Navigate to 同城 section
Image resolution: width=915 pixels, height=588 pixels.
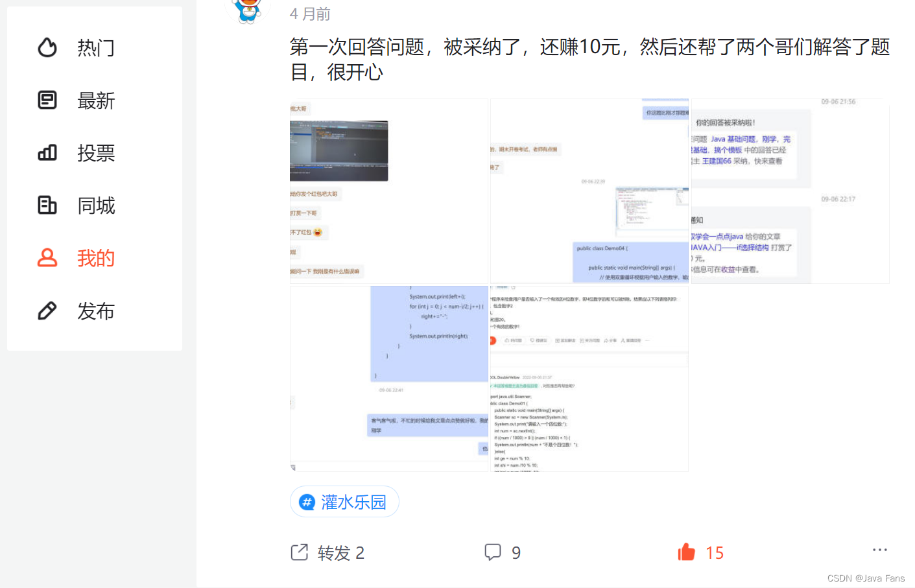96,206
